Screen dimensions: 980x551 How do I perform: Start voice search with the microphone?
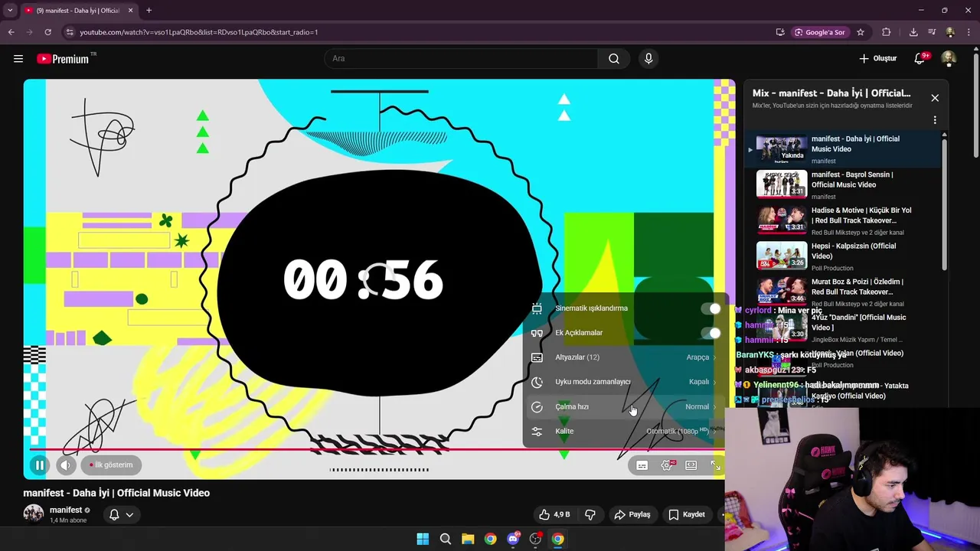[648, 58]
